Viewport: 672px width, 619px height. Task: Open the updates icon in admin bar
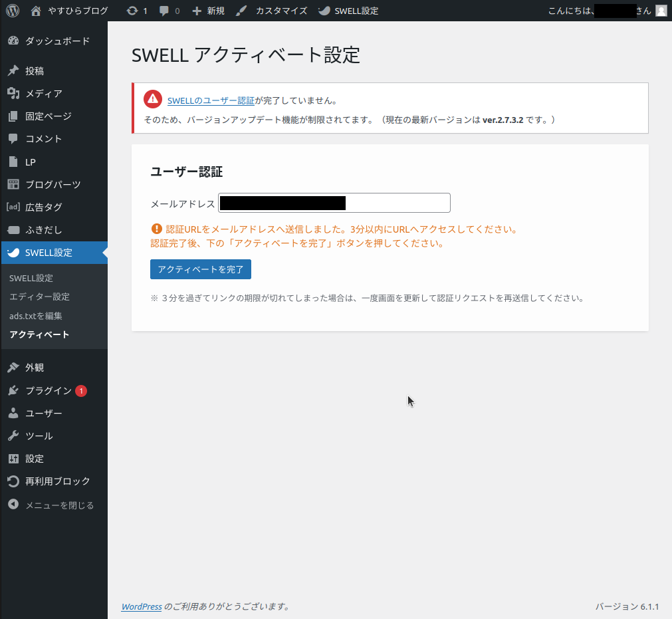[132, 11]
